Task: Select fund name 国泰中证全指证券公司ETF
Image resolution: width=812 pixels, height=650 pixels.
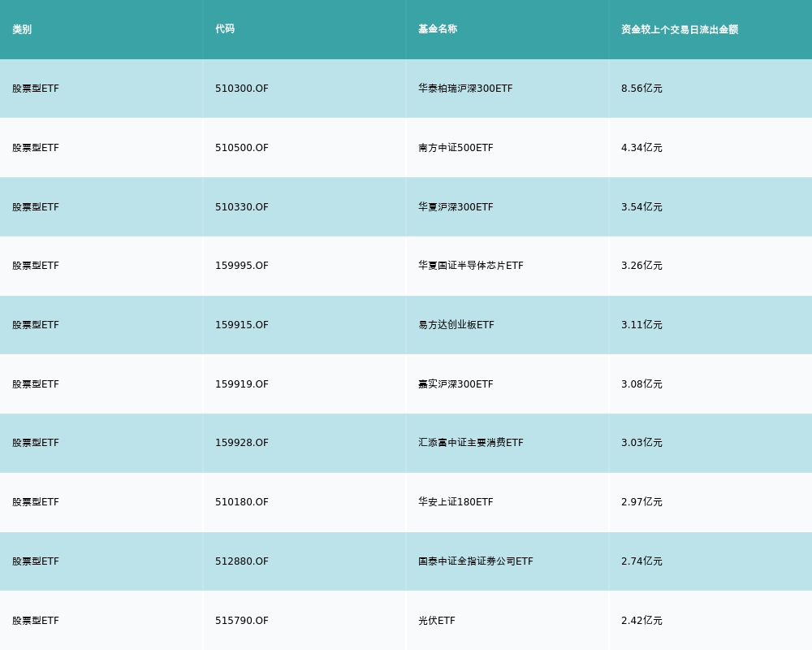Action: (x=475, y=561)
